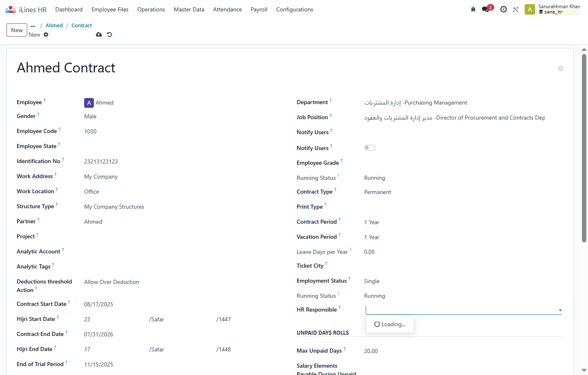The height and width of the screenshot is (375, 588).
Task: Click the Employee Code 1030 value
Action: [x=90, y=131]
